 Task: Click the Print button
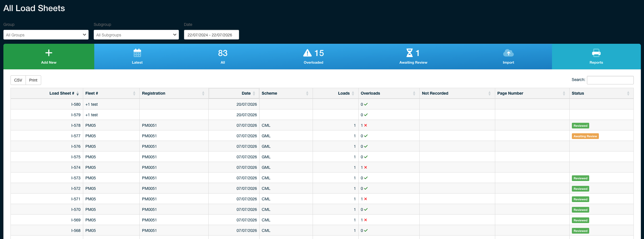[33, 80]
